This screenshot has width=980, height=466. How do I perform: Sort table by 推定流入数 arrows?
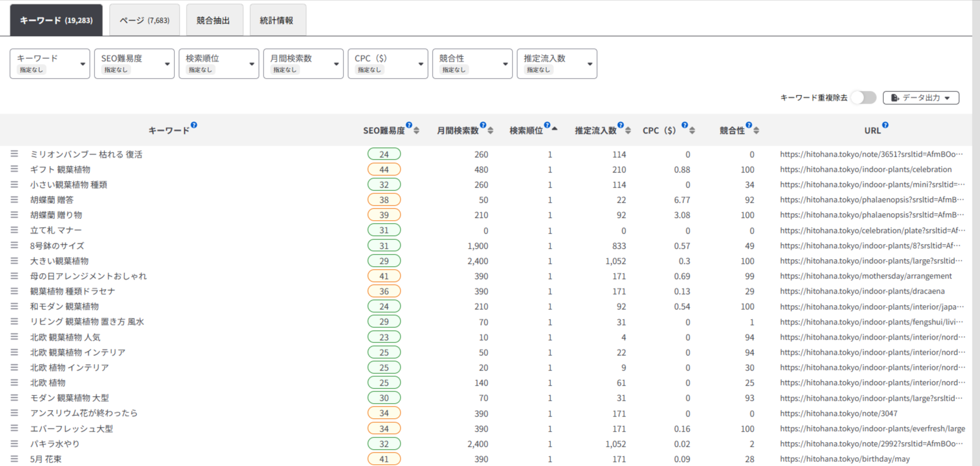coord(628,130)
